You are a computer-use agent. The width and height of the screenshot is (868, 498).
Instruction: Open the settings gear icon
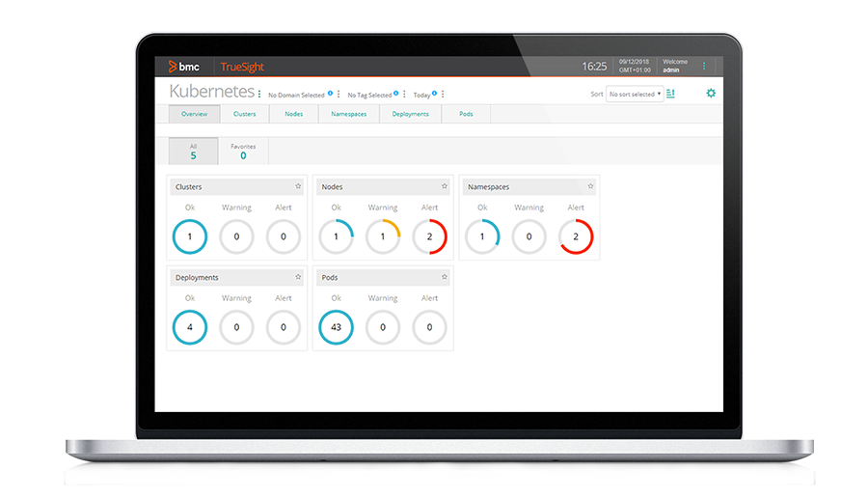click(711, 94)
